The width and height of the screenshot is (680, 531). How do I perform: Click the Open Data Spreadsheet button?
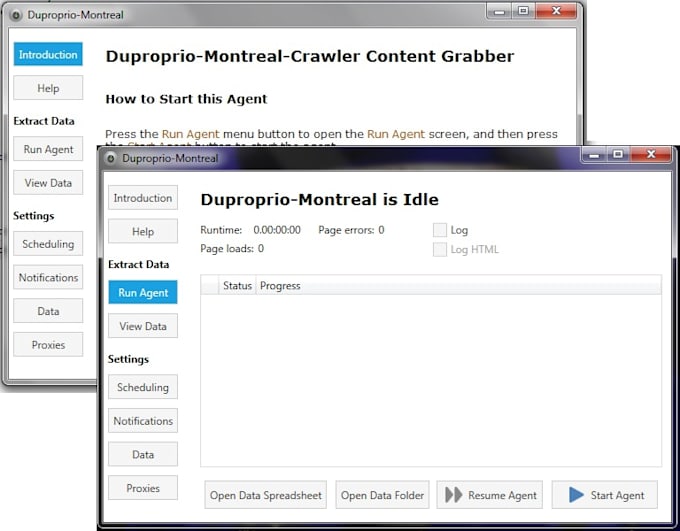tap(265, 495)
